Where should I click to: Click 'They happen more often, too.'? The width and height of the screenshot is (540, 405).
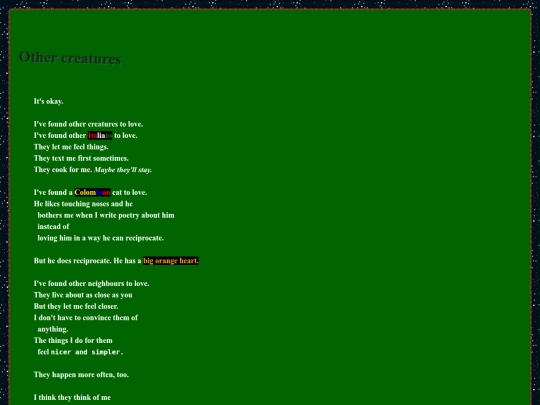(81, 374)
